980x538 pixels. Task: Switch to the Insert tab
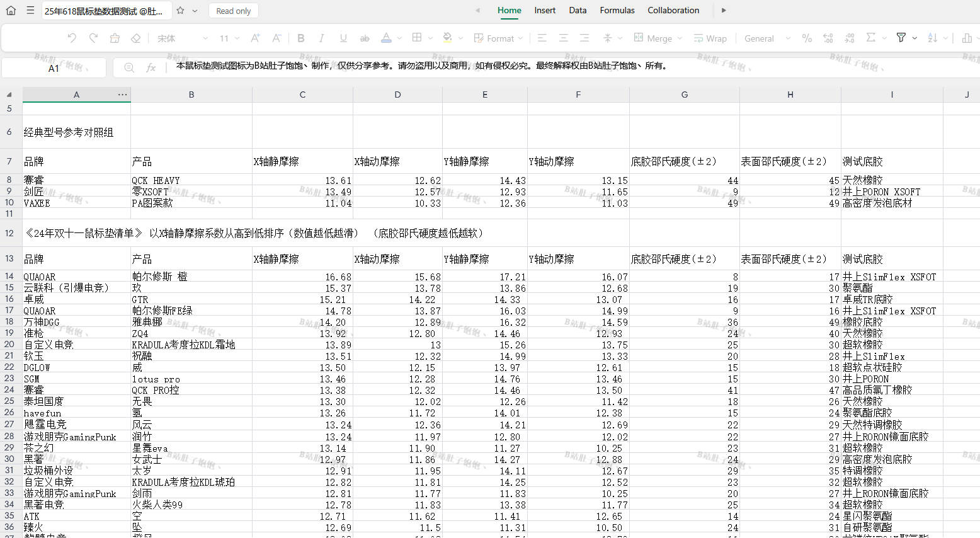[x=545, y=11]
